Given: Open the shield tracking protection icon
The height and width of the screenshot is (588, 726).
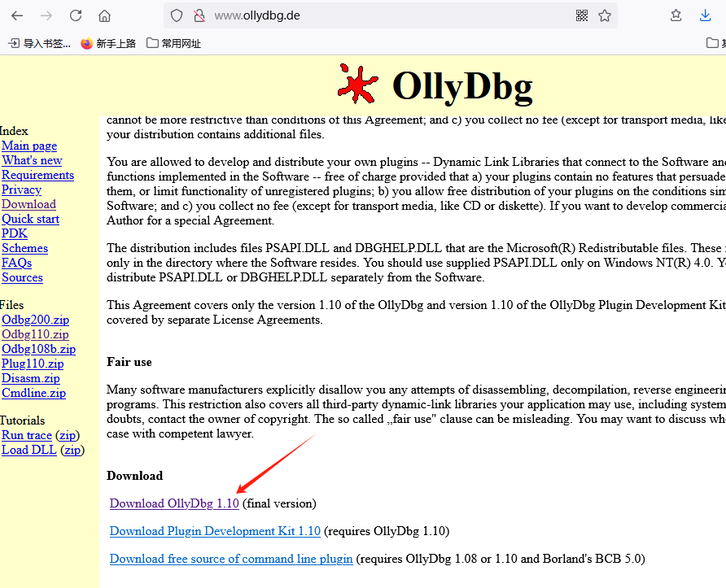Looking at the screenshot, I should point(177,15).
